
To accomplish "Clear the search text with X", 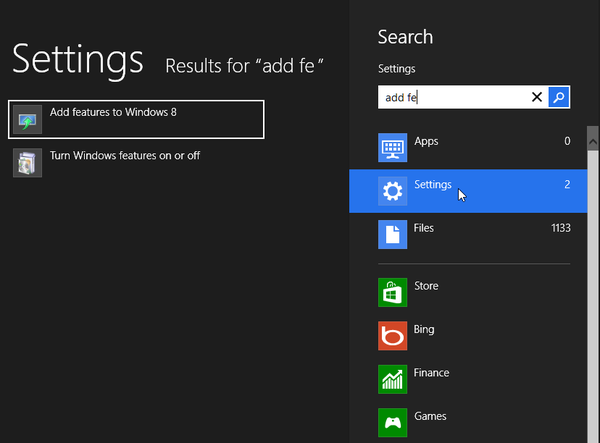I will tap(537, 97).
